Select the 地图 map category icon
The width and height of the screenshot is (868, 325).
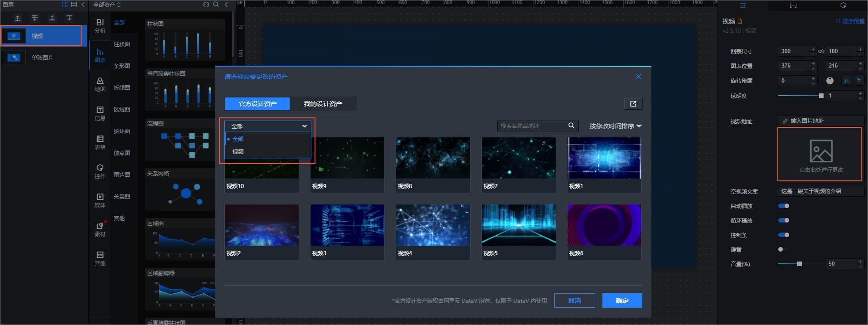[x=100, y=84]
